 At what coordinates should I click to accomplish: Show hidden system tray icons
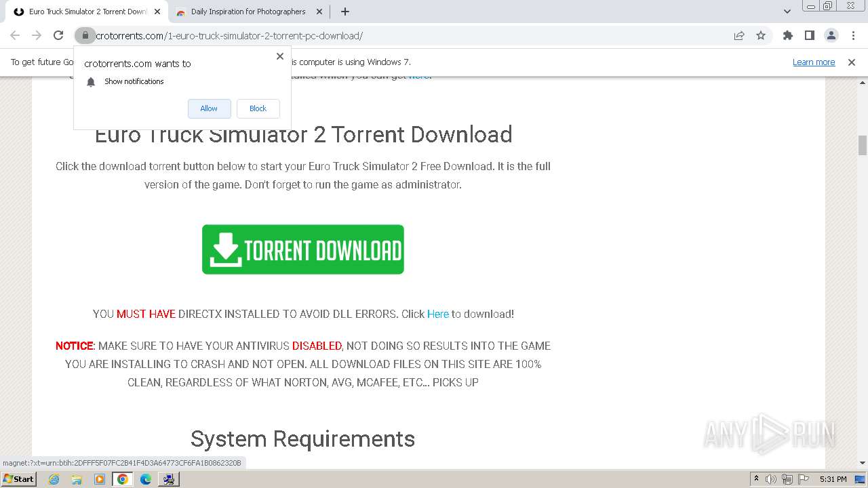(757, 479)
